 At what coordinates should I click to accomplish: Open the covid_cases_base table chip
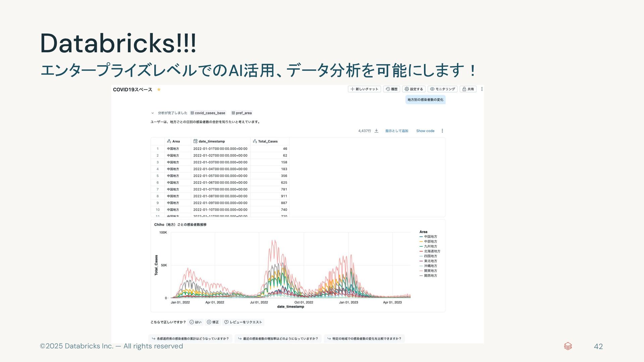[208, 113]
